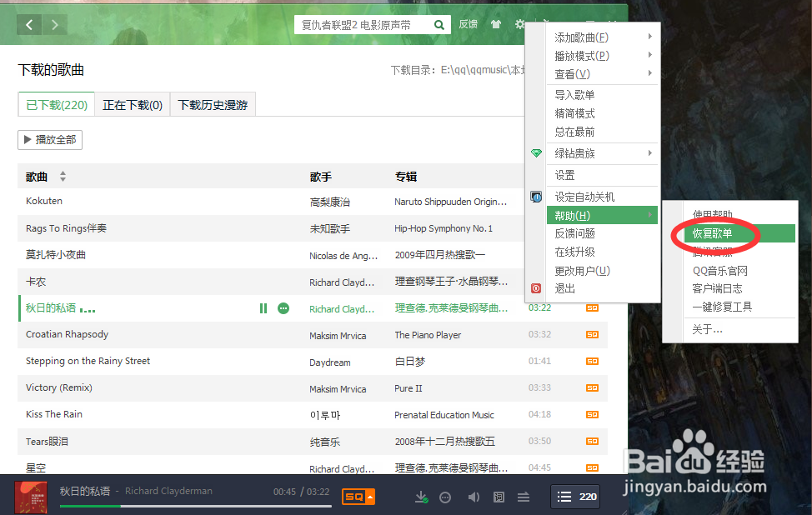The width and height of the screenshot is (812, 515).
Task: Open the settings gear icon
Action: click(519, 24)
